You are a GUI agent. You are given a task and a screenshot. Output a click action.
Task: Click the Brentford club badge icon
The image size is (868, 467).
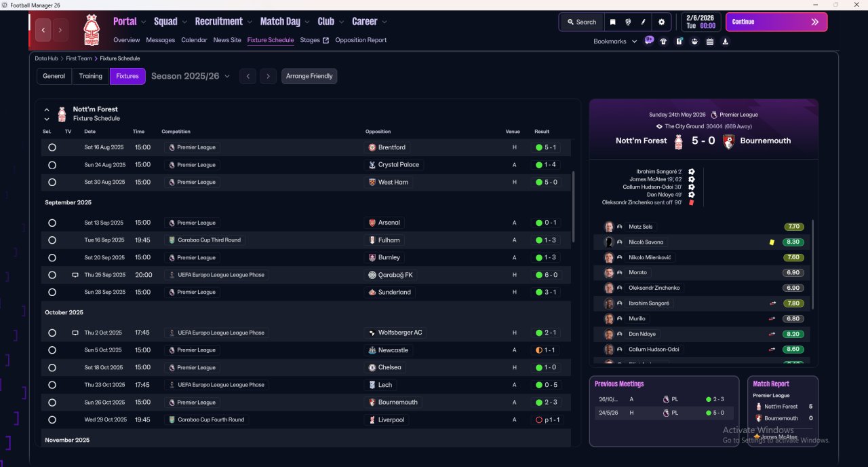point(372,147)
